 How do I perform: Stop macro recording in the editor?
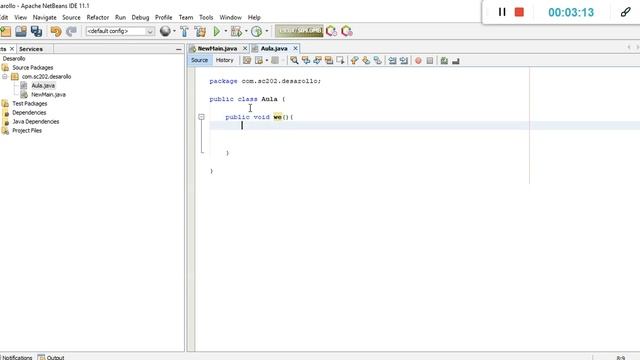tap(430, 61)
